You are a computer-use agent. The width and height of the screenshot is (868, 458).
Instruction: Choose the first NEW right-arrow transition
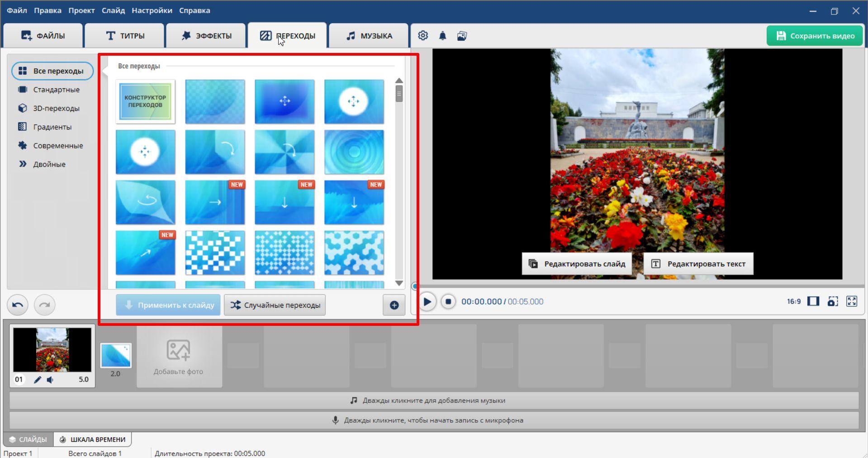click(215, 202)
